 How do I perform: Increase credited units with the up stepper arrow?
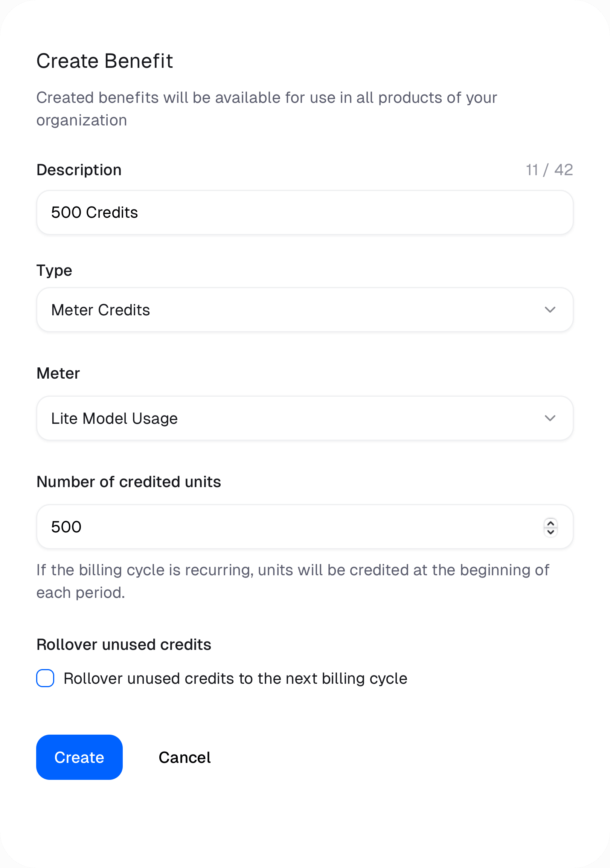click(551, 523)
